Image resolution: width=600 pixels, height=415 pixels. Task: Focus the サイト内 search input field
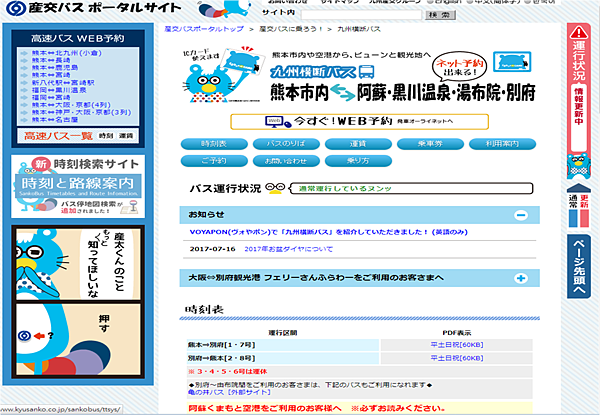(x=362, y=15)
